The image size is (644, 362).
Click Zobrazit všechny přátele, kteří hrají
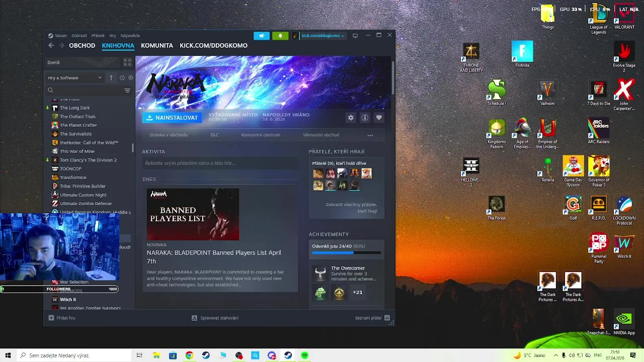pos(351,208)
